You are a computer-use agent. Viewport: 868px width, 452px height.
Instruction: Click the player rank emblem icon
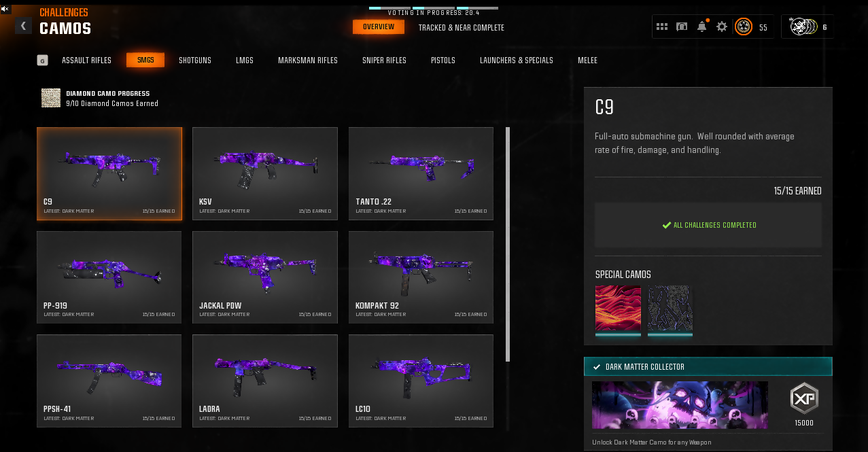[744, 27]
